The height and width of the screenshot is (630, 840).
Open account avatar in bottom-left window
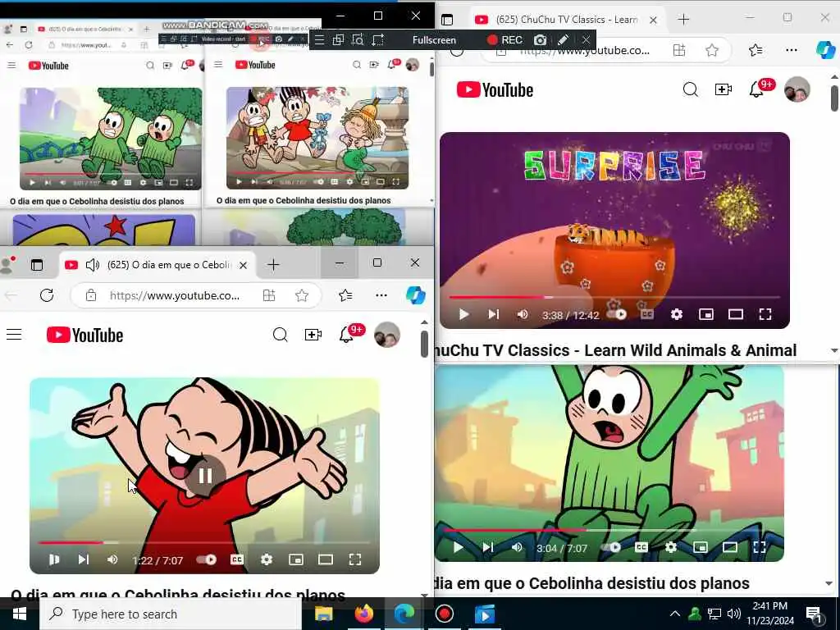(x=387, y=335)
